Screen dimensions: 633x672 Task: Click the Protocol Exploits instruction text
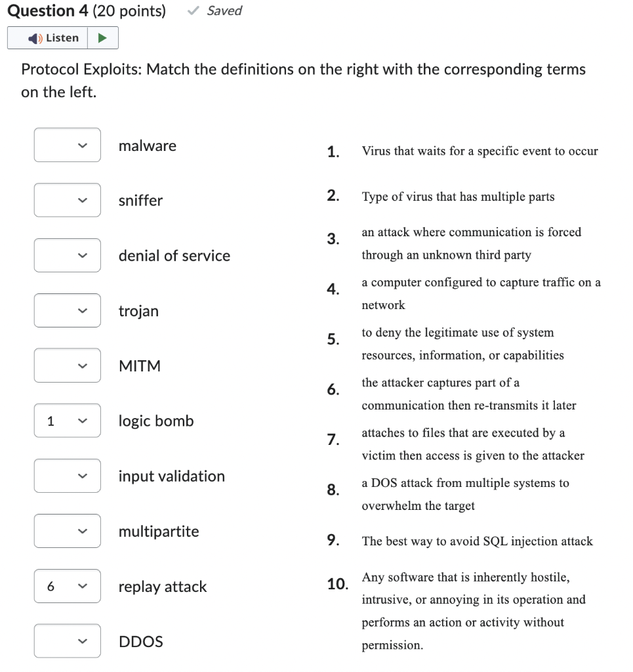click(x=304, y=79)
